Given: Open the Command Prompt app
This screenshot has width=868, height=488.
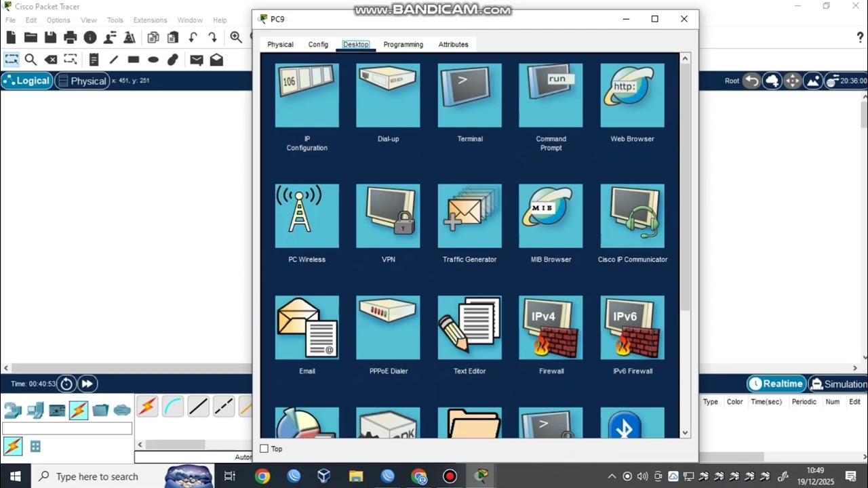Looking at the screenshot, I should point(551,96).
